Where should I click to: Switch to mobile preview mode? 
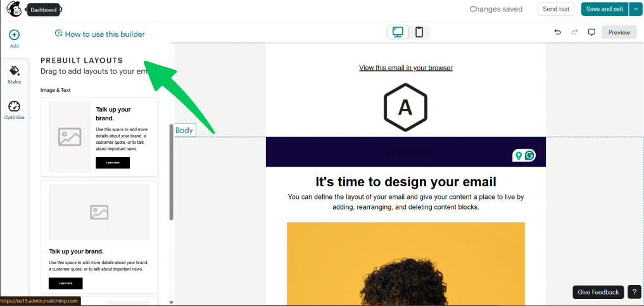[419, 32]
